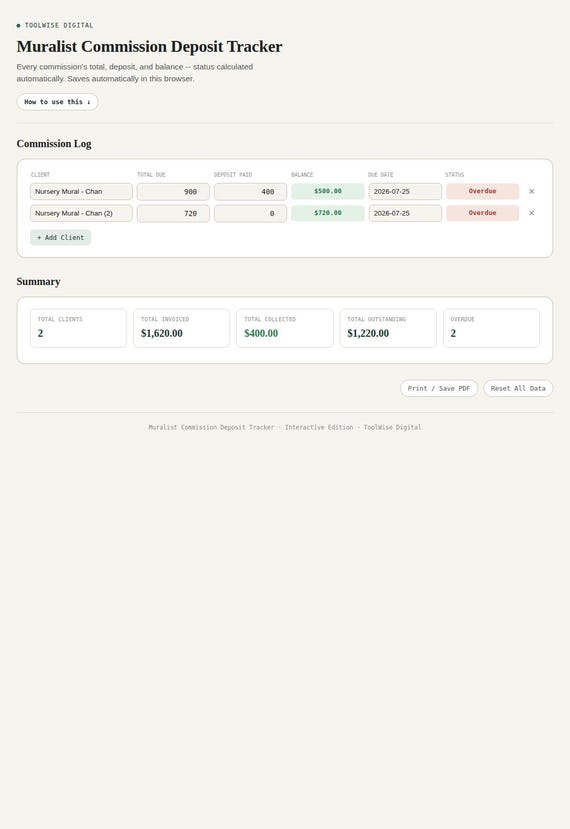
Task: Focus the Total Due field showing 900
Action: 173,191
